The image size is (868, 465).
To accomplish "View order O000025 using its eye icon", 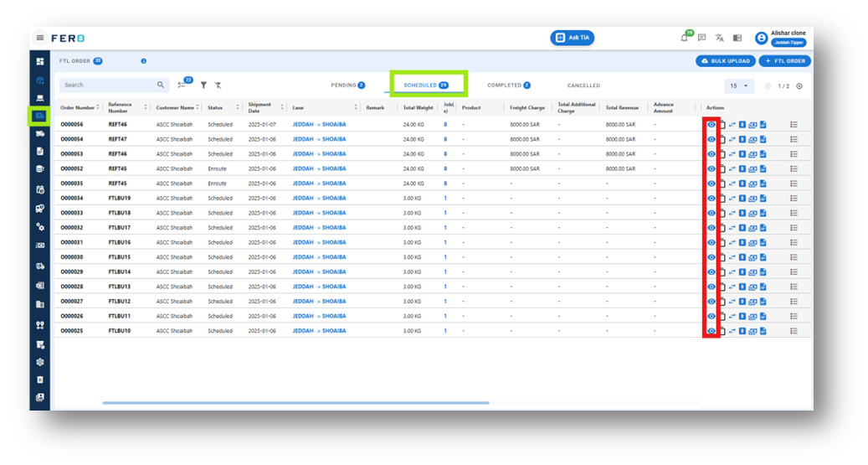I will coord(711,331).
